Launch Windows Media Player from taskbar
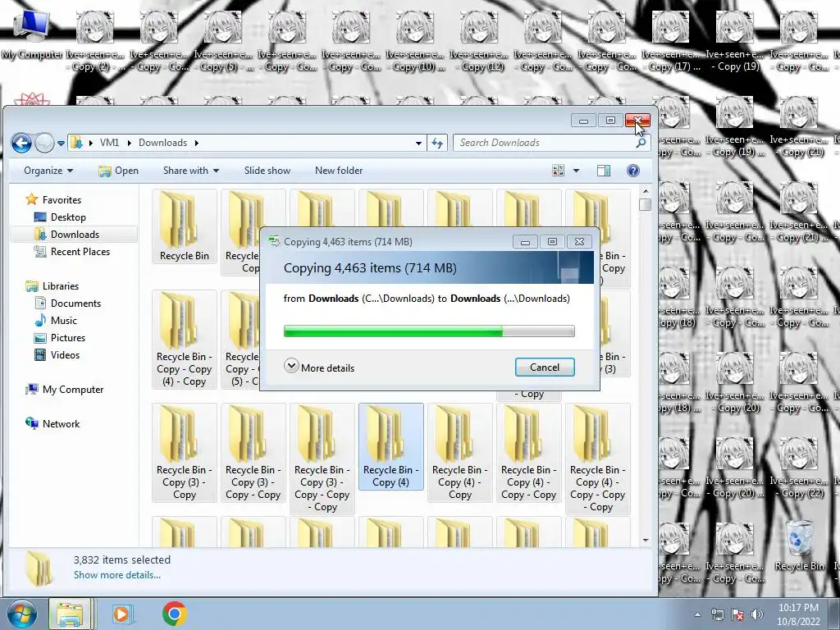Screen dimensions: 840x630 pyautogui.click(x=122, y=614)
